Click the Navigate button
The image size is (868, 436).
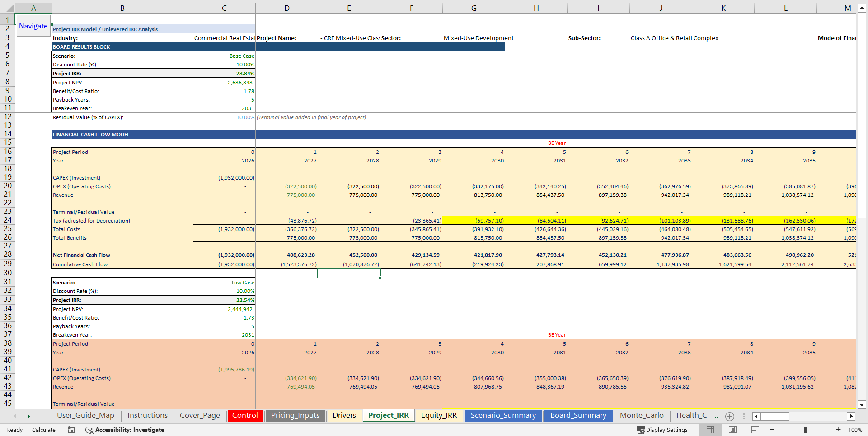tap(33, 26)
